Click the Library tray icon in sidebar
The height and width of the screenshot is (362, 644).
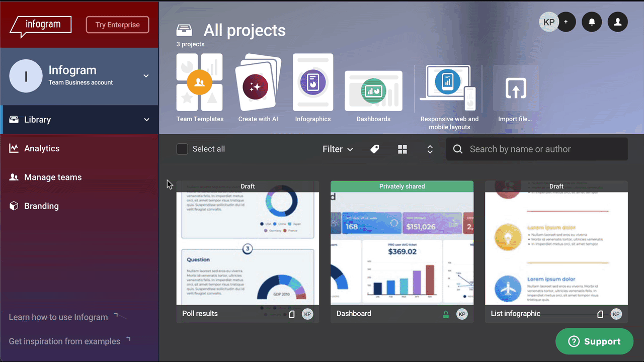[x=14, y=120]
